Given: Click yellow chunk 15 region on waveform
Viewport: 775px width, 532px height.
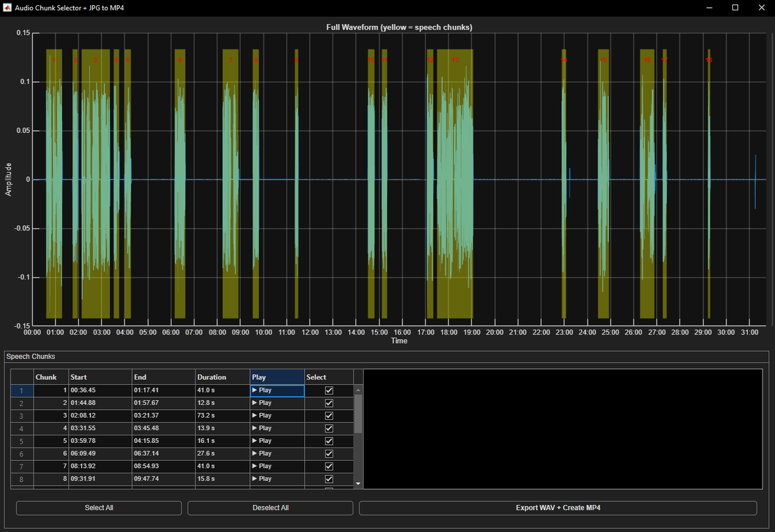Looking at the screenshot, I should tap(603, 184).
